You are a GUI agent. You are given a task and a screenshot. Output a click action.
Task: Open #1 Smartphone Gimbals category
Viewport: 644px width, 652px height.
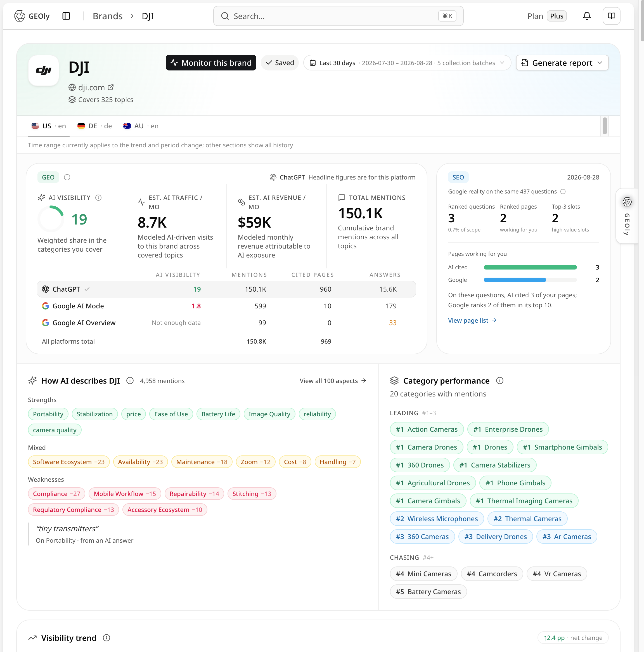pos(562,447)
